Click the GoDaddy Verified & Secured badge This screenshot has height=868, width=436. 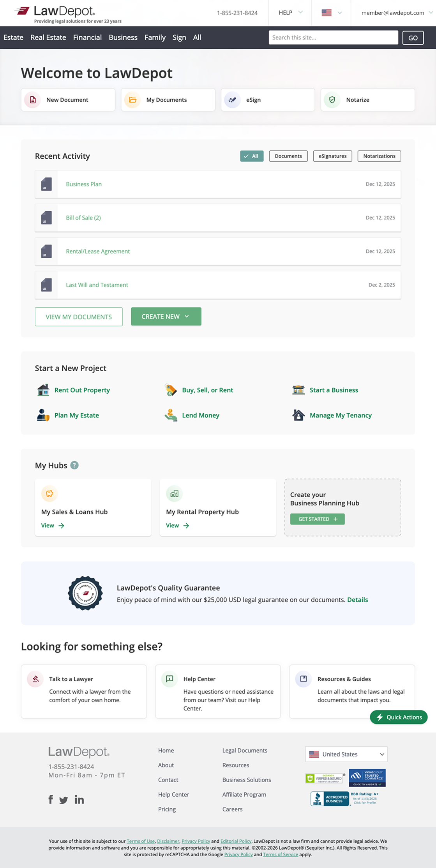325,778
